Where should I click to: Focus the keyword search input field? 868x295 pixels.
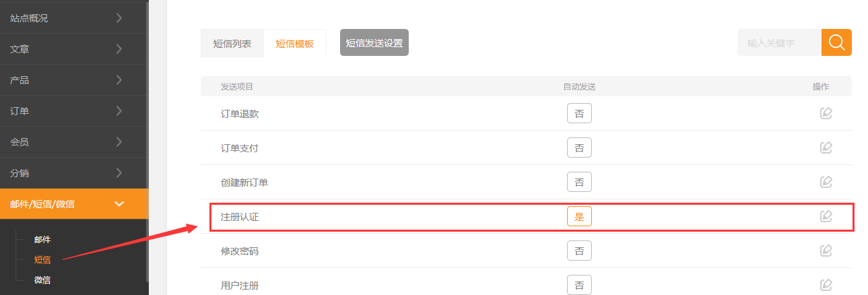pyautogui.click(x=779, y=42)
